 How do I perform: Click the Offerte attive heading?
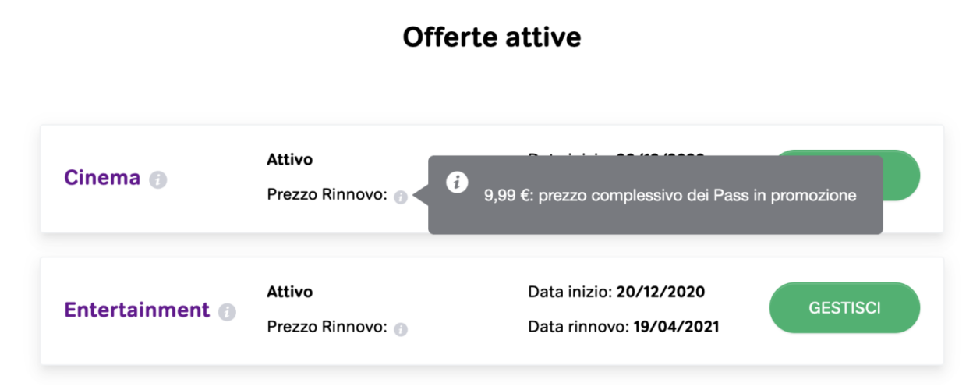point(491,37)
